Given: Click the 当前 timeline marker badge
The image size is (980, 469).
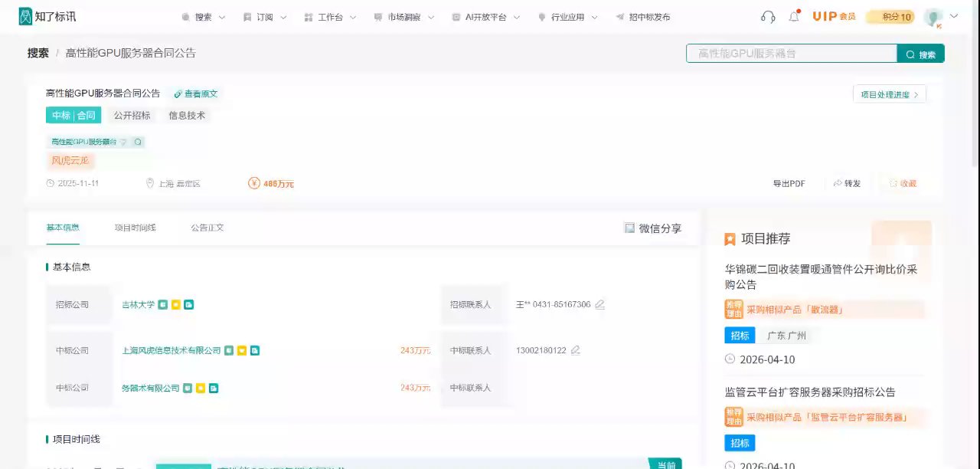Looking at the screenshot, I should (665, 464).
